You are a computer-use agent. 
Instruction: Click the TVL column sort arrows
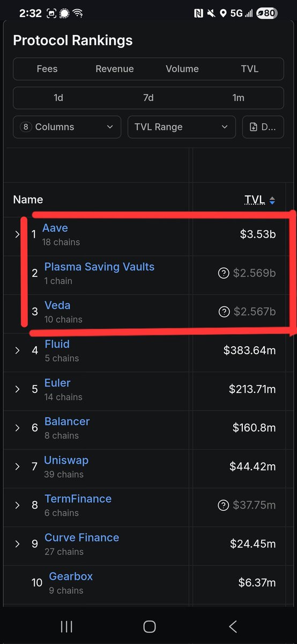272,200
